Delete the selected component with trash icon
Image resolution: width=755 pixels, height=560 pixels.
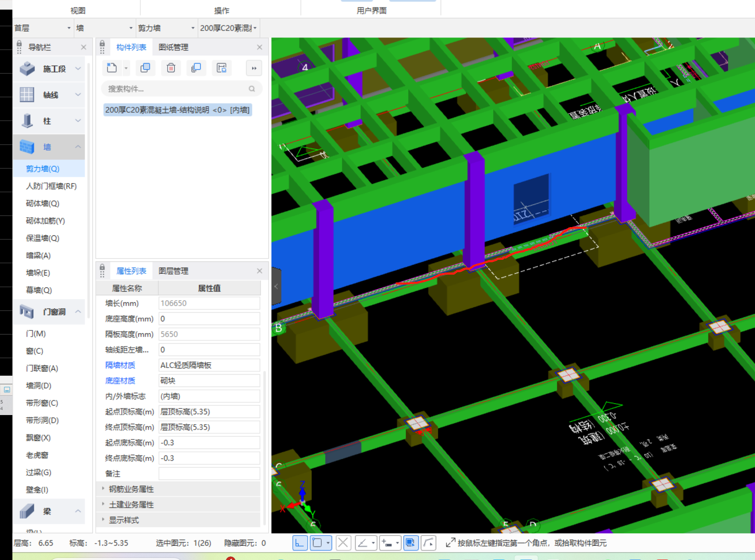[x=171, y=68]
